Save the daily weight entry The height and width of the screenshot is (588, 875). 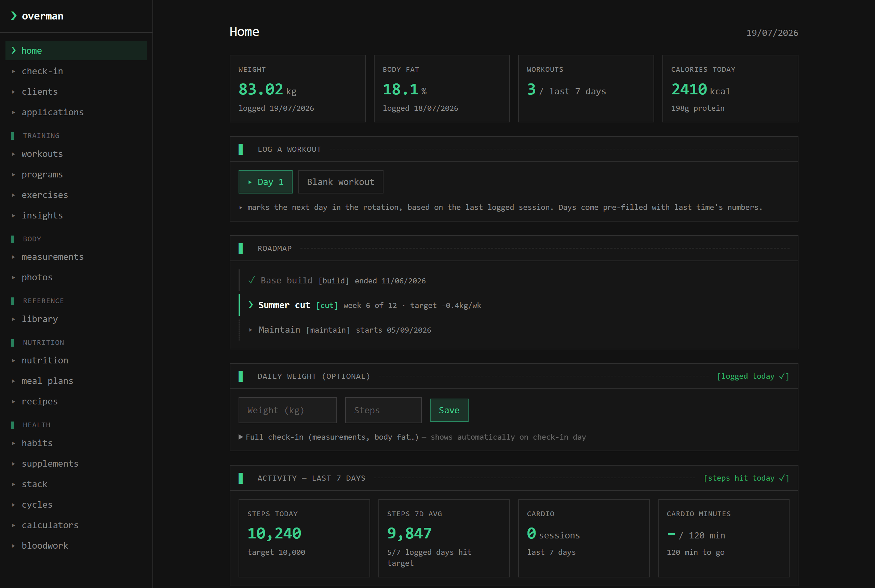[449, 410]
